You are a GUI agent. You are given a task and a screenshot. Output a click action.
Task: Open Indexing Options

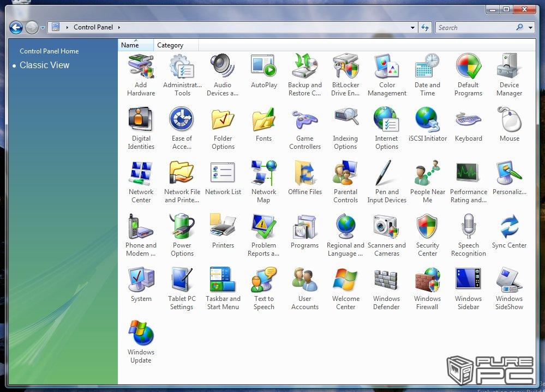(345, 129)
